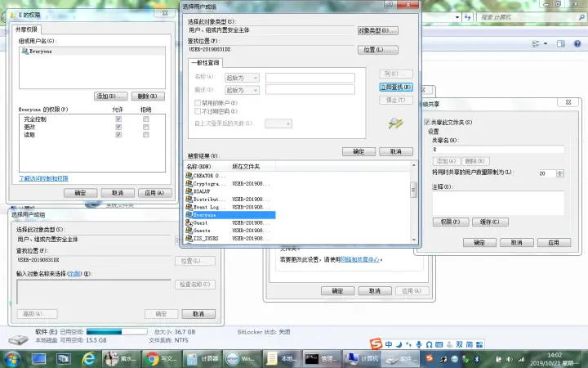Toggle the preview pane icon in the Explorer toolbar
The width and height of the screenshot is (588, 368).
(x=560, y=43)
